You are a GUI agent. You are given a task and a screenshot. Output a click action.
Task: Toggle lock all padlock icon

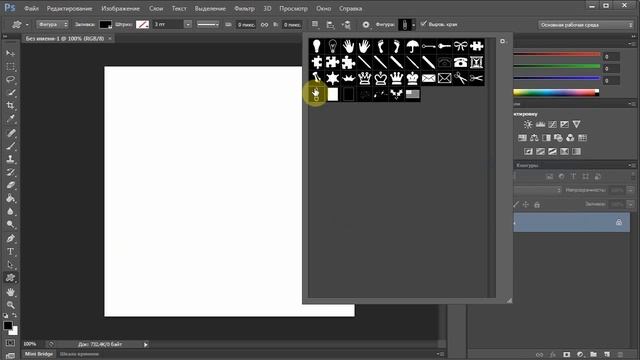click(x=537, y=204)
